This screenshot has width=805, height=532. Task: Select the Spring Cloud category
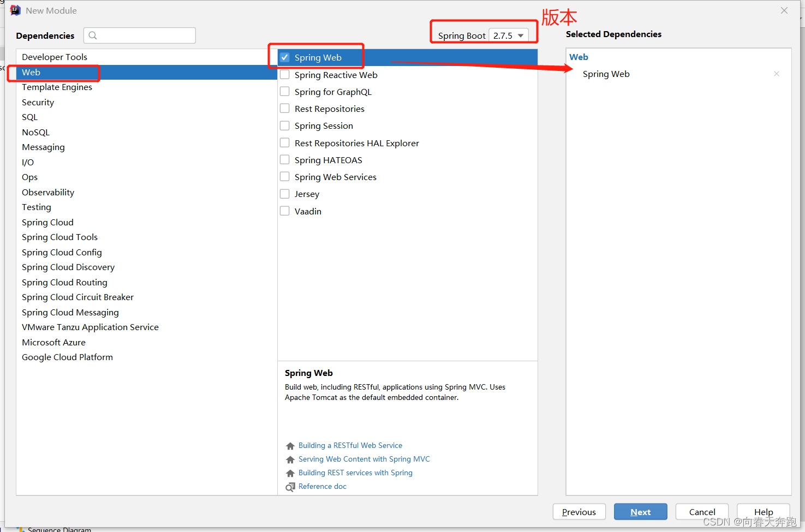pyautogui.click(x=147, y=222)
